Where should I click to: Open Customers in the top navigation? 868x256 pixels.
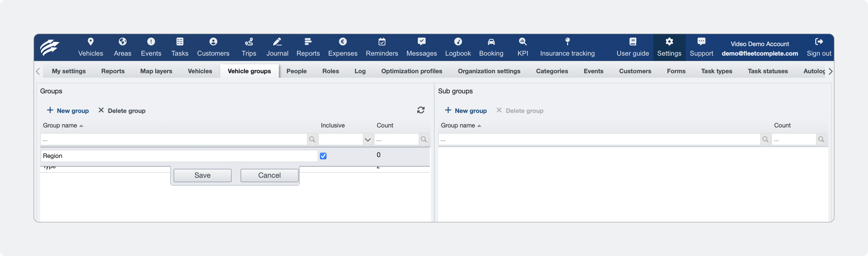tap(213, 47)
